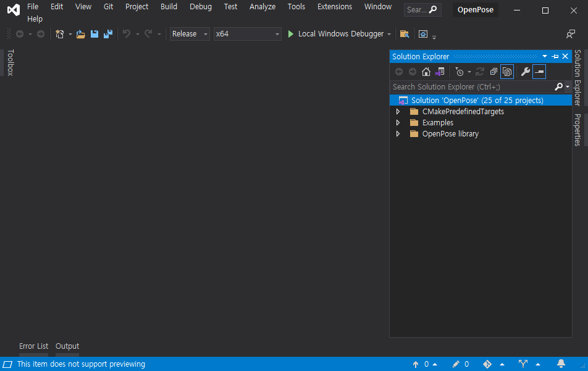Open the Analyze menu

[x=262, y=7]
